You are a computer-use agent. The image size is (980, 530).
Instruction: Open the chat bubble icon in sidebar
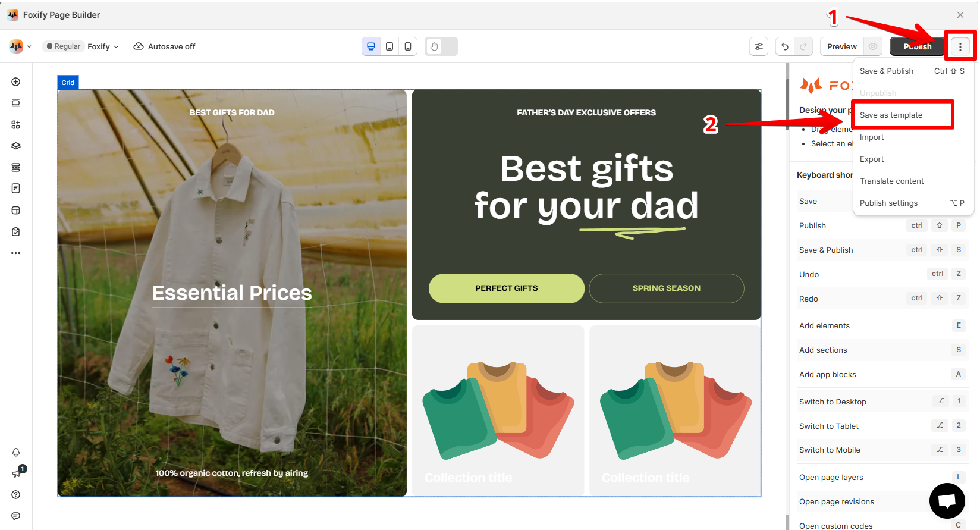tap(16, 516)
